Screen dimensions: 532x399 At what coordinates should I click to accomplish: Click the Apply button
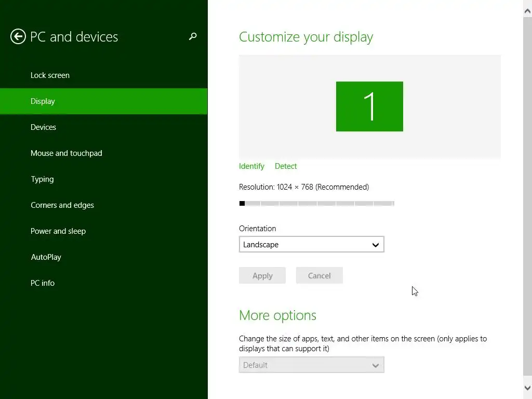coord(262,275)
